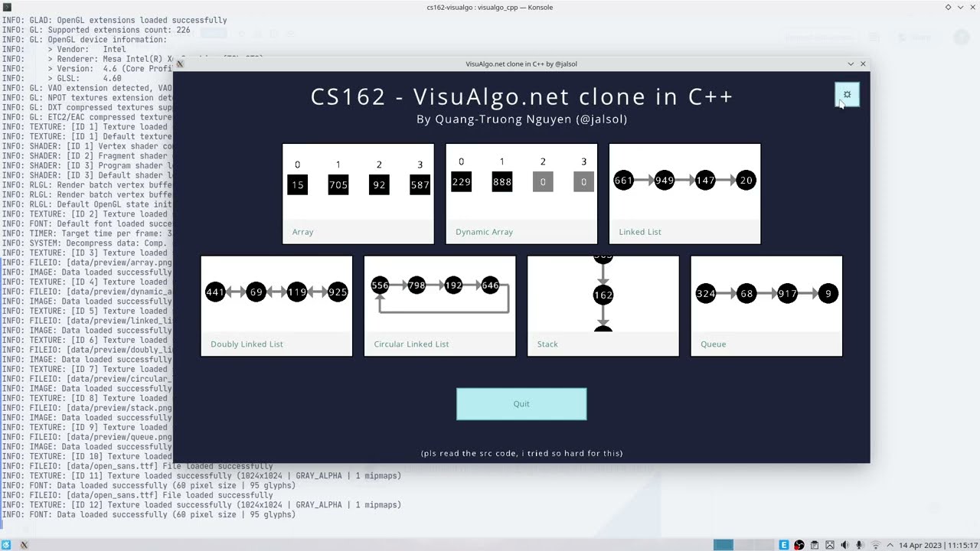Close the VisuAlgo clone window
Screen dimensions: 980x551
tap(863, 64)
